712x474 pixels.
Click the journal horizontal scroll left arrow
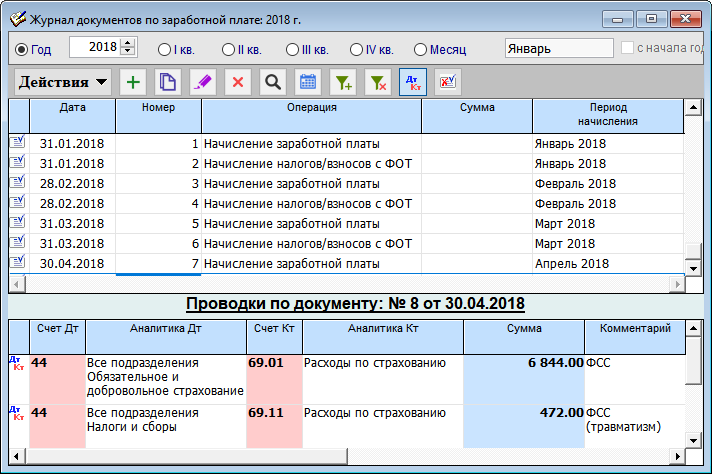click(x=17, y=285)
